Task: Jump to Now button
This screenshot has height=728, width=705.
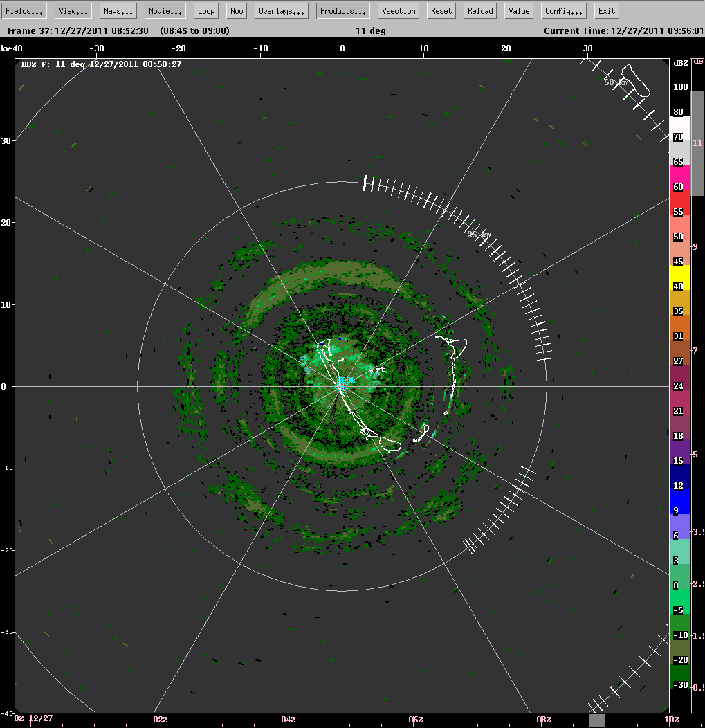Action: pos(237,10)
